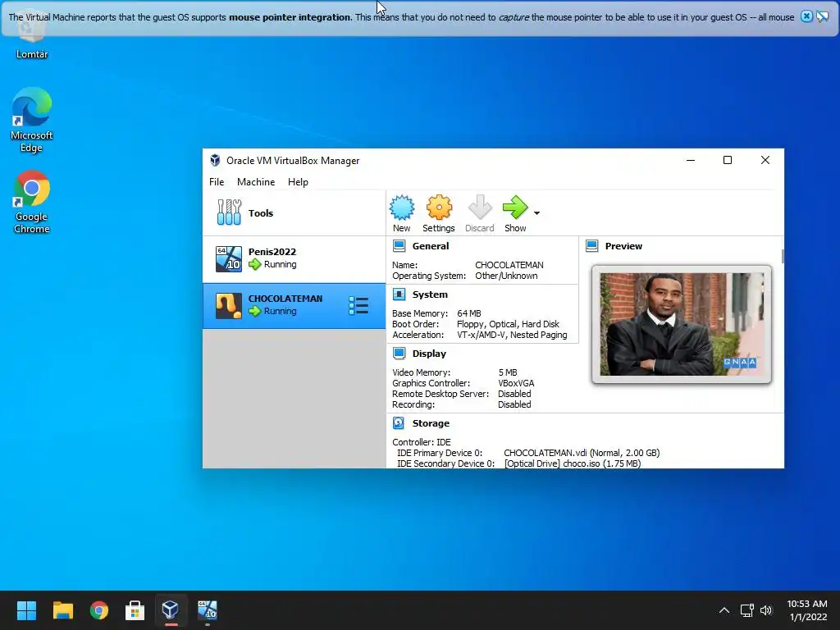Open the Help menu
The height and width of the screenshot is (630, 840).
tap(298, 182)
